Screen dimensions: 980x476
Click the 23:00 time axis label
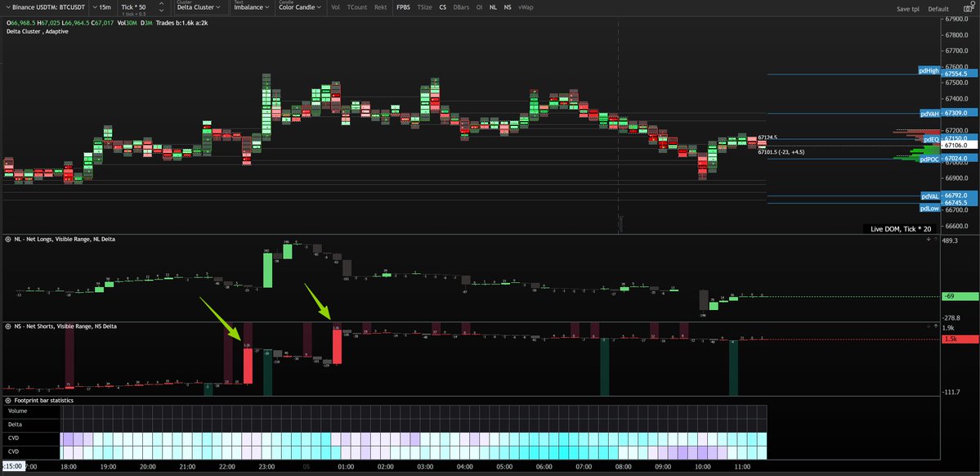click(267, 467)
